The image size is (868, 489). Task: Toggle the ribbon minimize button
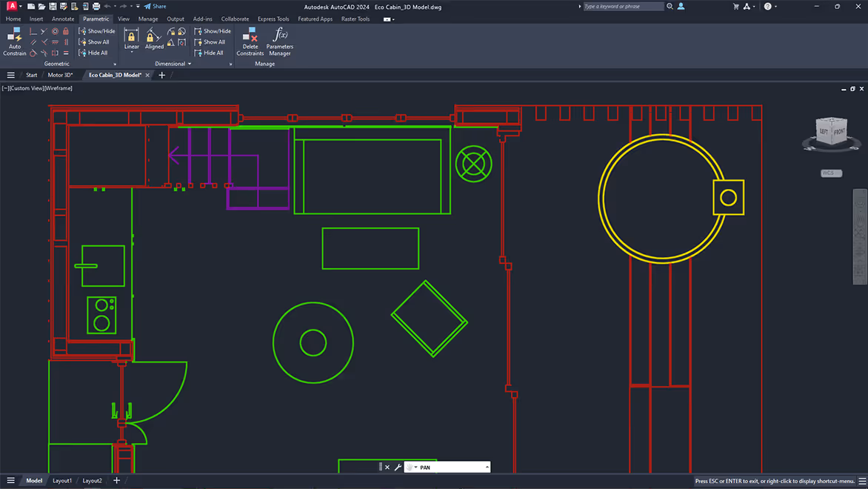pyautogui.click(x=387, y=19)
